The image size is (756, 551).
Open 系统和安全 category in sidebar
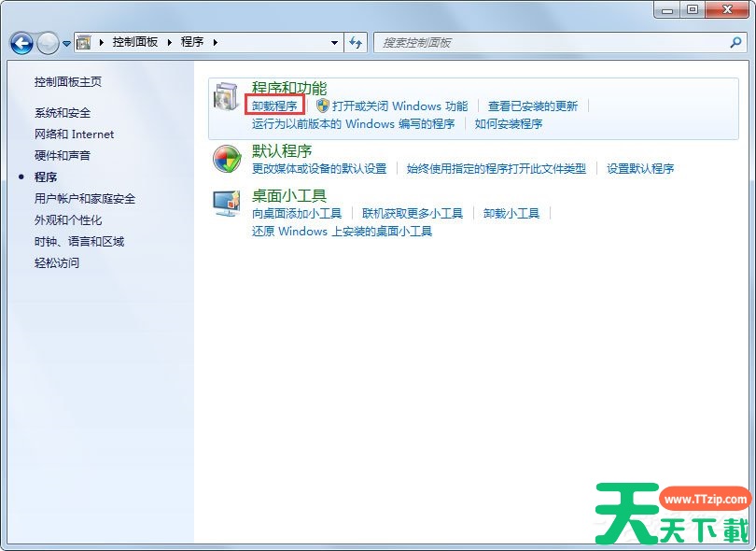63,113
